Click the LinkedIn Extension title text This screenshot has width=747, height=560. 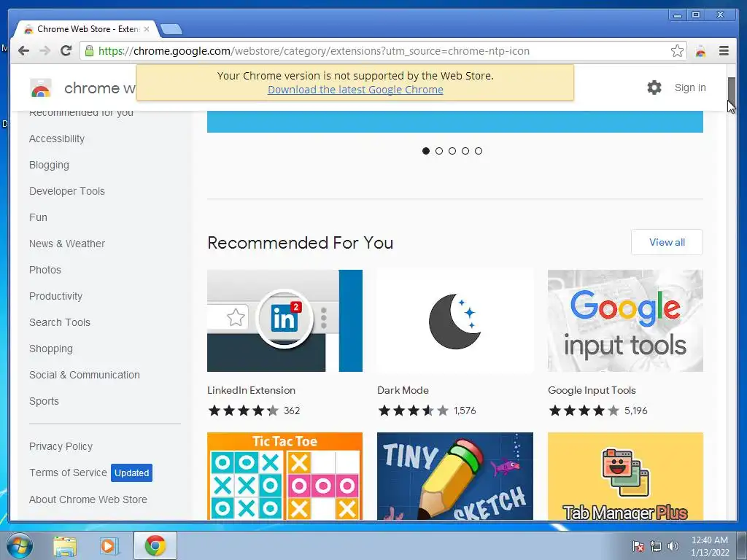point(251,390)
